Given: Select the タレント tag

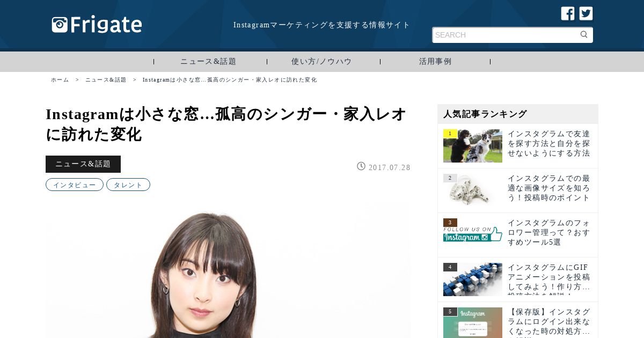Looking at the screenshot, I should click(128, 185).
